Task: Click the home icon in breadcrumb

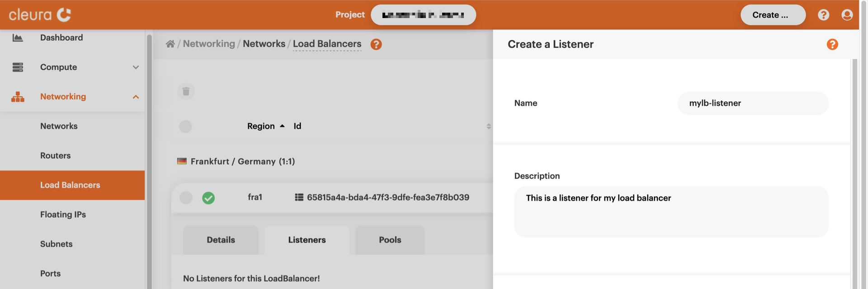Action: 170,44
